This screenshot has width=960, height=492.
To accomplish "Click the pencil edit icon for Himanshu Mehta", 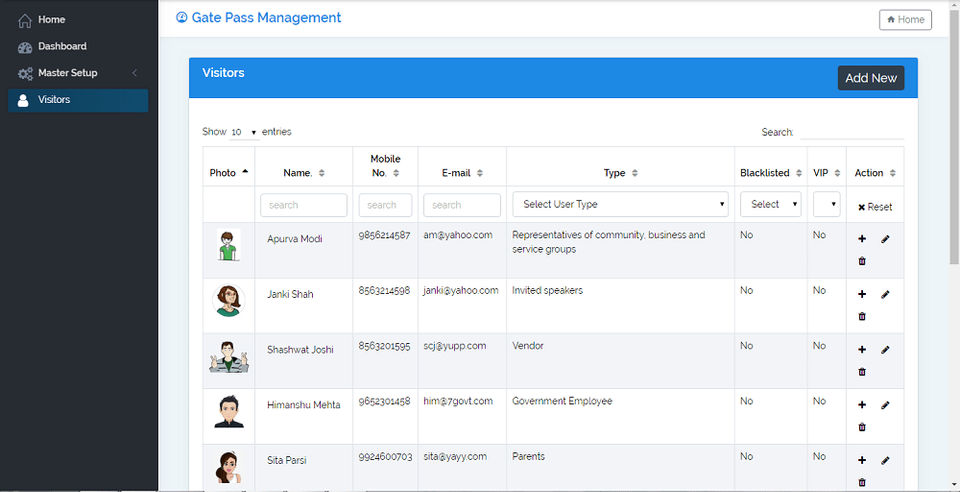I will tap(885, 405).
